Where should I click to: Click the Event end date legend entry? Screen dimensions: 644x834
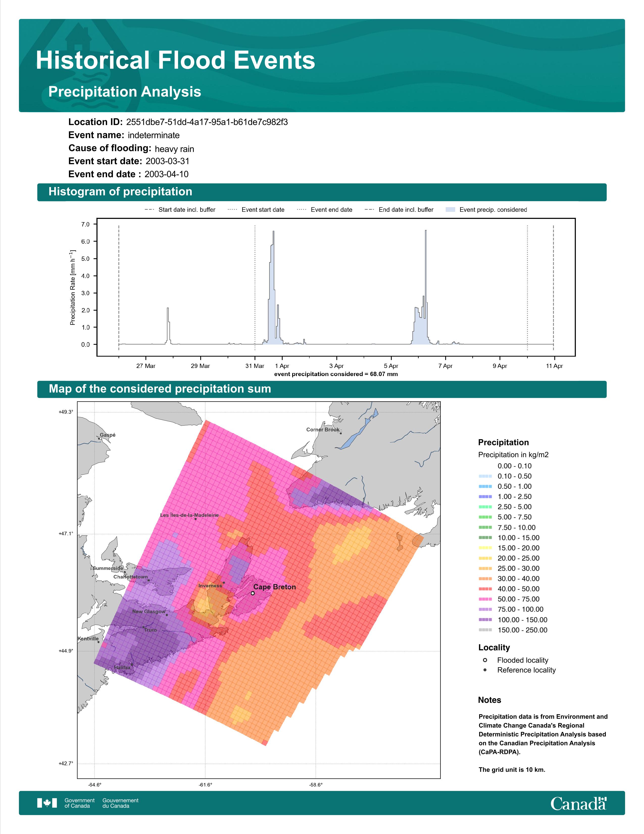click(x=325, y=210)
